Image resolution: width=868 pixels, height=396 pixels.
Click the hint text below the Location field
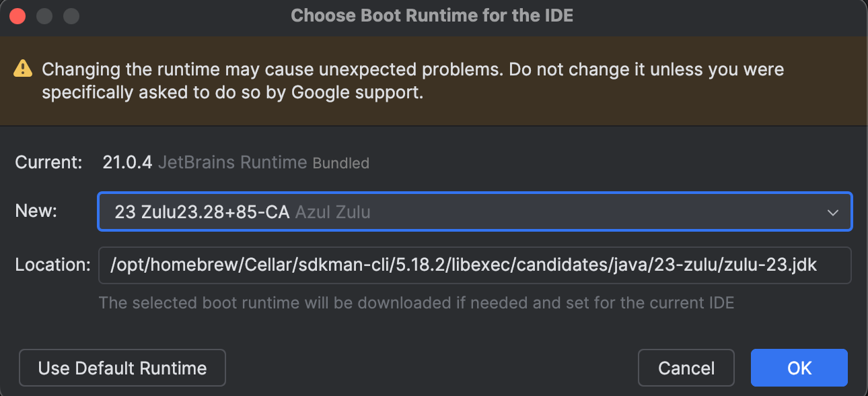pos(416,302)
